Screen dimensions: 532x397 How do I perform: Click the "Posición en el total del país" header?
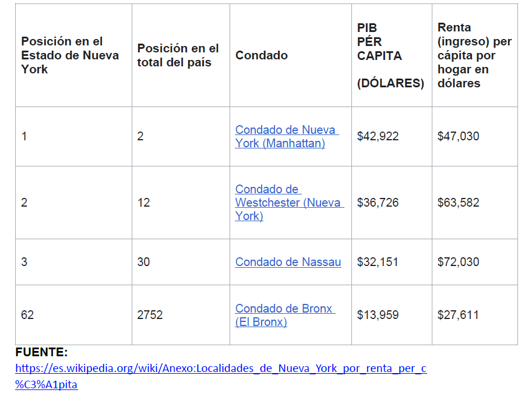pos(178,55)
